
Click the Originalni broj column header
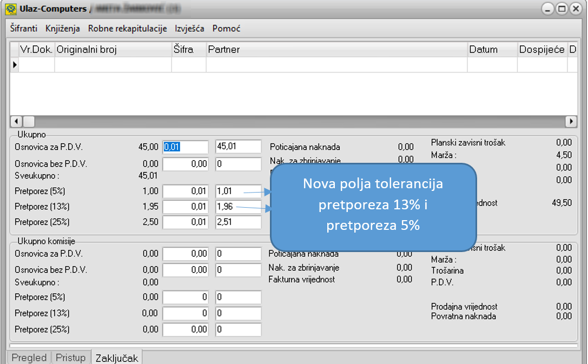pyautogui.click(x=113, y=50)
